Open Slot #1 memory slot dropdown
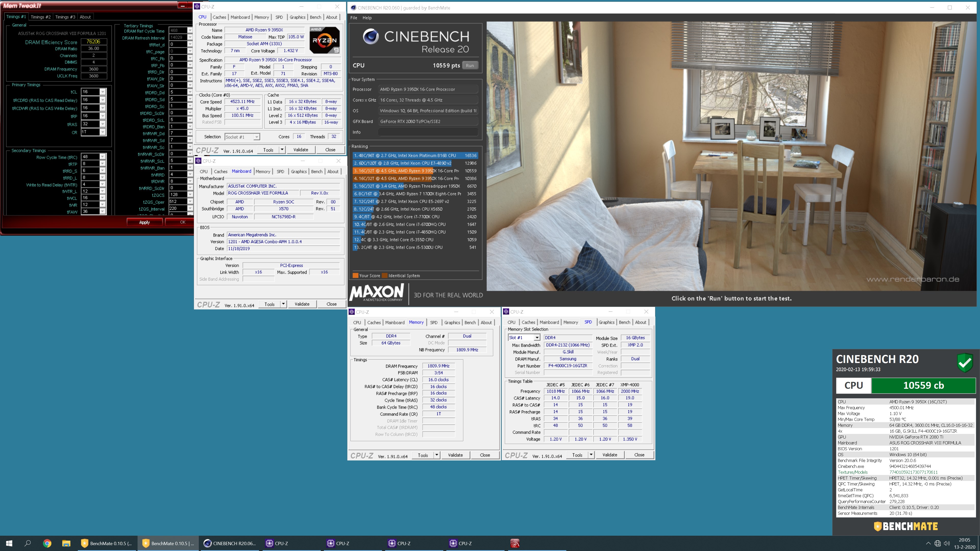The height and width of the screenshot is (551, 980). click(x=524, y=338)
